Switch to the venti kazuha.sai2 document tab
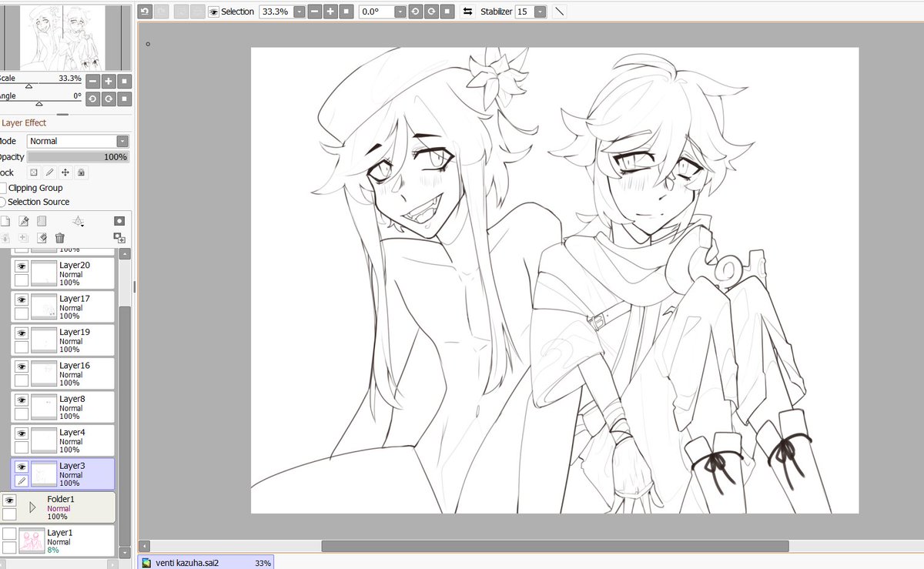 [206, 563]
